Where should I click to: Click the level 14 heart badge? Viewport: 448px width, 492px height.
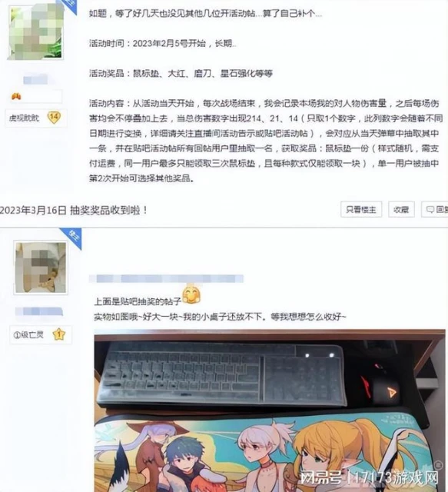point(54,118)
